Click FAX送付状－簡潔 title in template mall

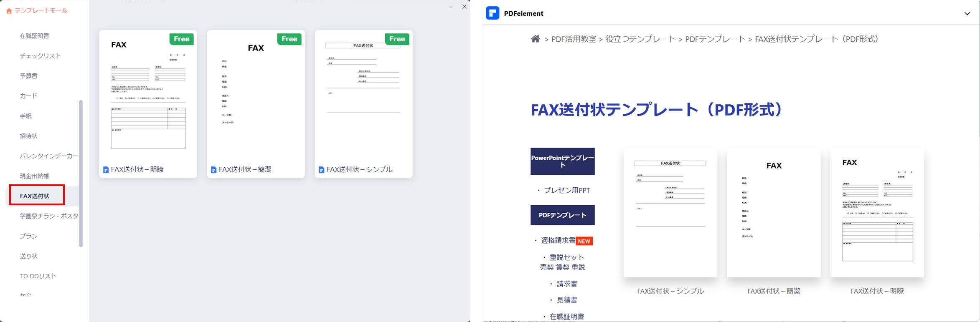(x=245, y=170)
